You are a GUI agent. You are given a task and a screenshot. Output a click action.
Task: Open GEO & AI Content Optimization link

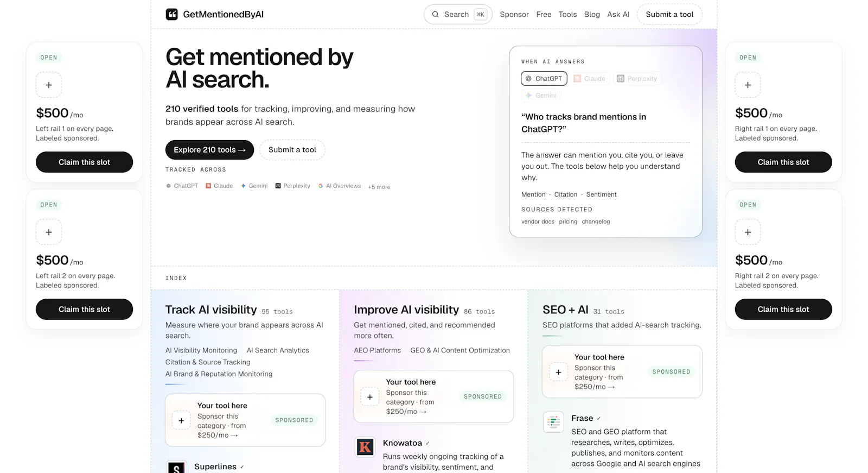460,351
